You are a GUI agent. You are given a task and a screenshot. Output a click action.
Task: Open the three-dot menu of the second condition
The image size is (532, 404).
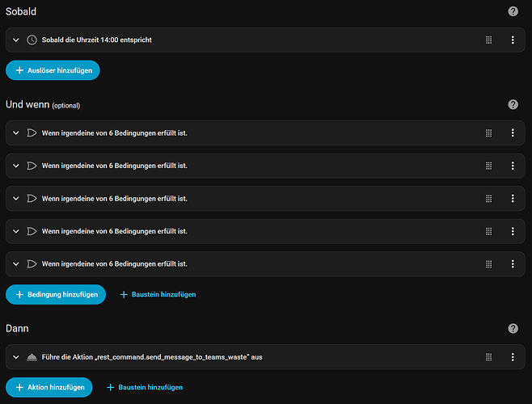click(x=513, y=166)
